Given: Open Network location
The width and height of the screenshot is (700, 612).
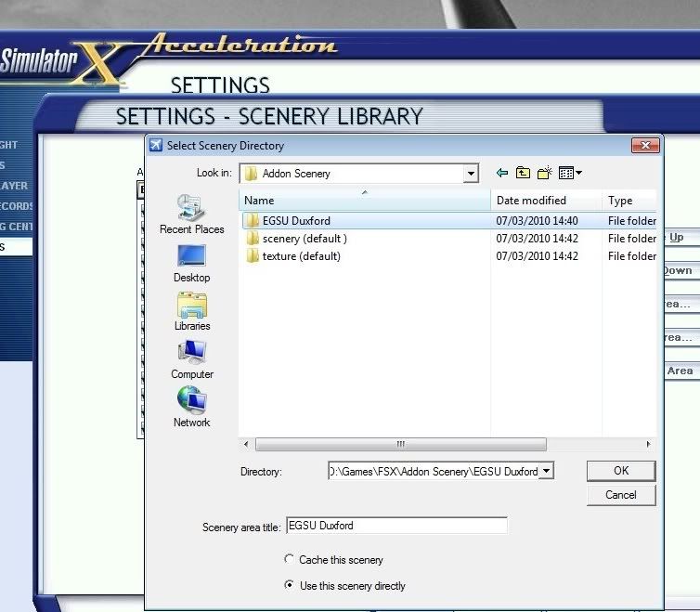Looking at the screenshot, I should click(x=192, y=408).
